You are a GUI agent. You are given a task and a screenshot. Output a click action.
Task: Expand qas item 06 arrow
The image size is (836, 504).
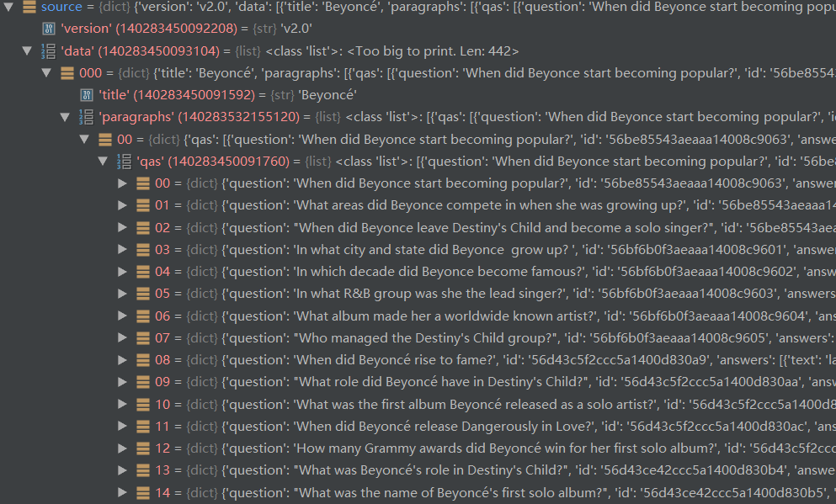point(122,316)
